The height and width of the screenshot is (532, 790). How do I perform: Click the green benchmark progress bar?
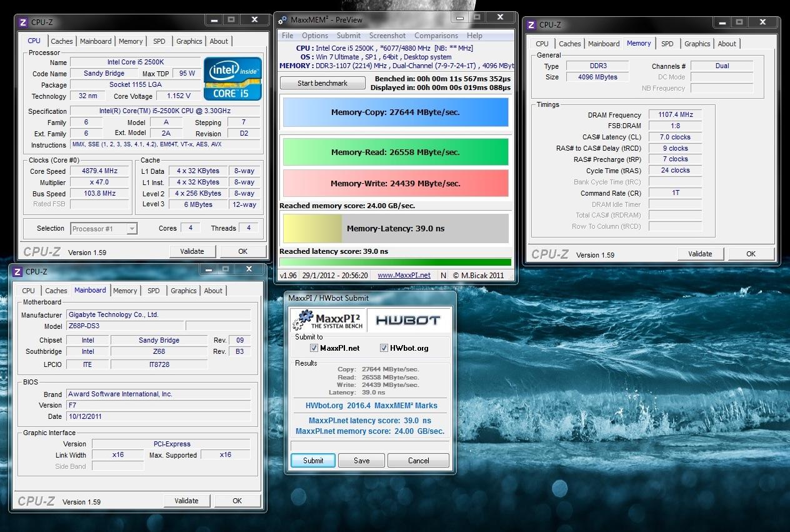(396, 262)
